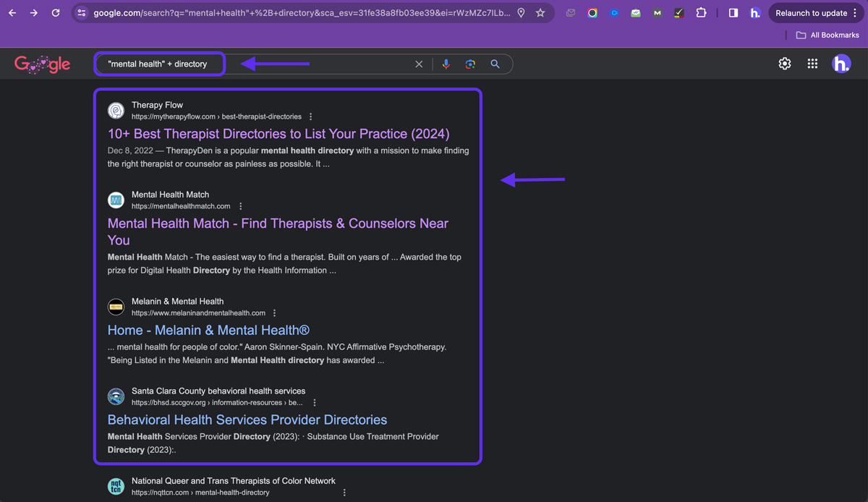Open Behavioral Health Services Provider Directories link
This screenshot has width=868, height=502.
pyautogui.click(x=247, y=420)
